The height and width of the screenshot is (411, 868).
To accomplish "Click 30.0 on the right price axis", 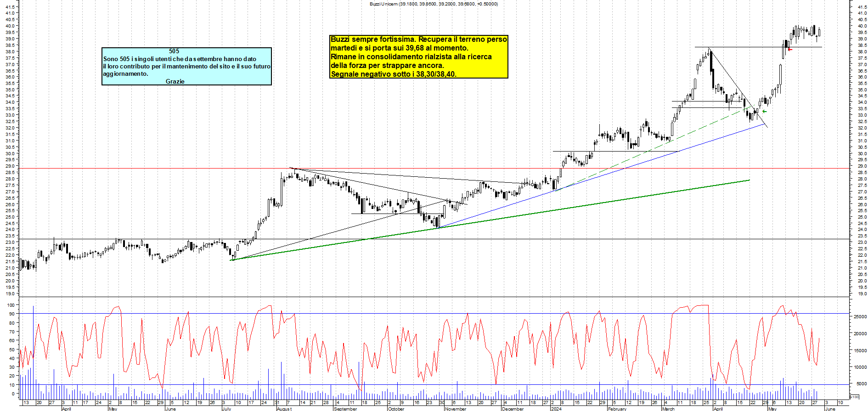I will [x=862, y=154].
